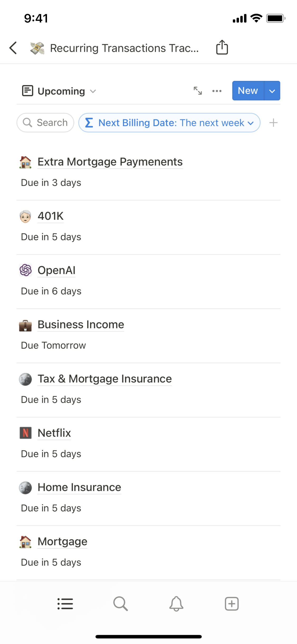Screen dimensions: 297x644
Task: Open the Netflix entry
Action: 54,433
